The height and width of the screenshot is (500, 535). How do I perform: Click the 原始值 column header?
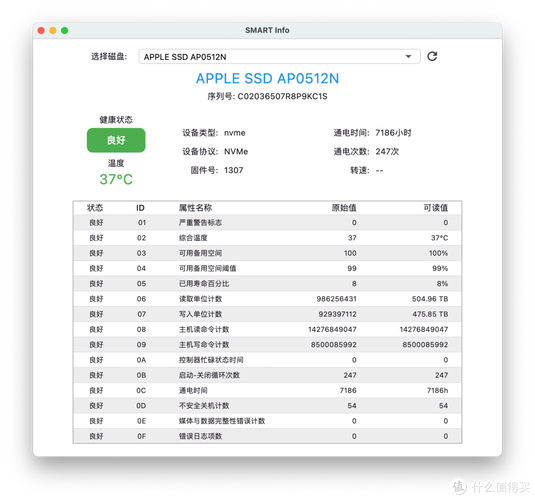344,208
